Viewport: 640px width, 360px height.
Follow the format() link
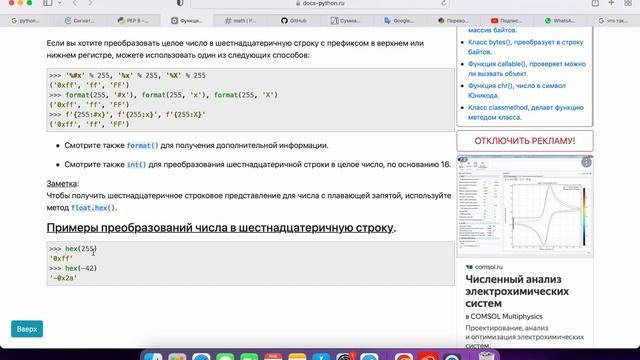coord(142,145)
